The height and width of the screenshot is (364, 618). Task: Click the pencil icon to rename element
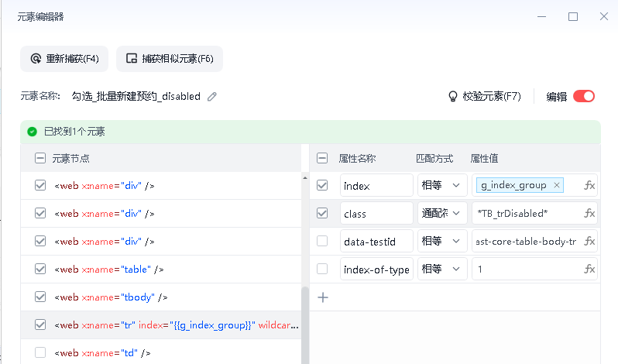212,97
